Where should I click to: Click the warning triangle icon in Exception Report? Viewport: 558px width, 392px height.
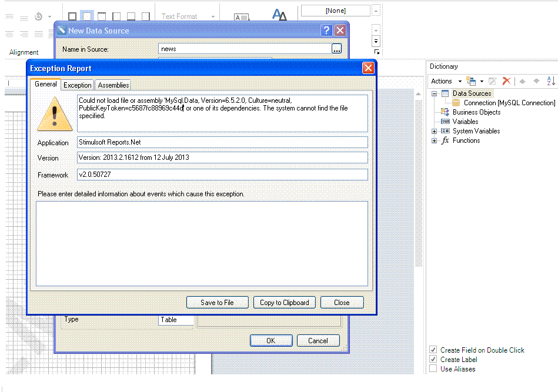[x=55, y=114]
